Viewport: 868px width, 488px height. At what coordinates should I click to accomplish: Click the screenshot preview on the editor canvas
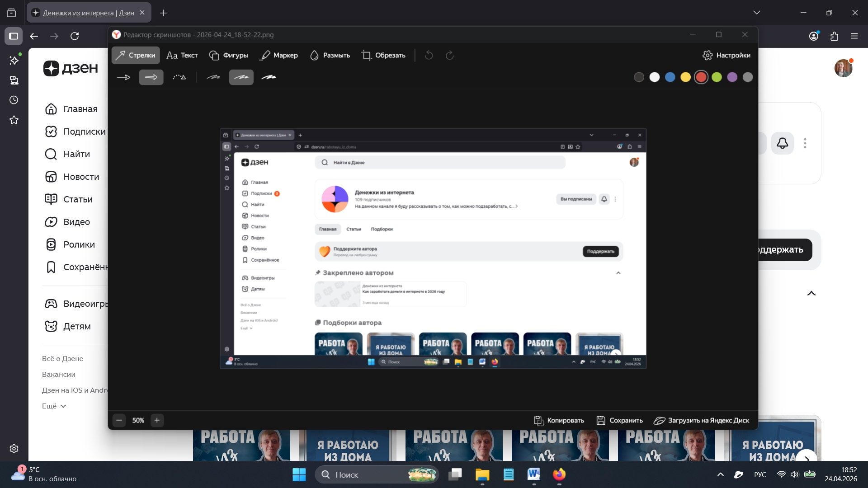[x=433, y=249]
